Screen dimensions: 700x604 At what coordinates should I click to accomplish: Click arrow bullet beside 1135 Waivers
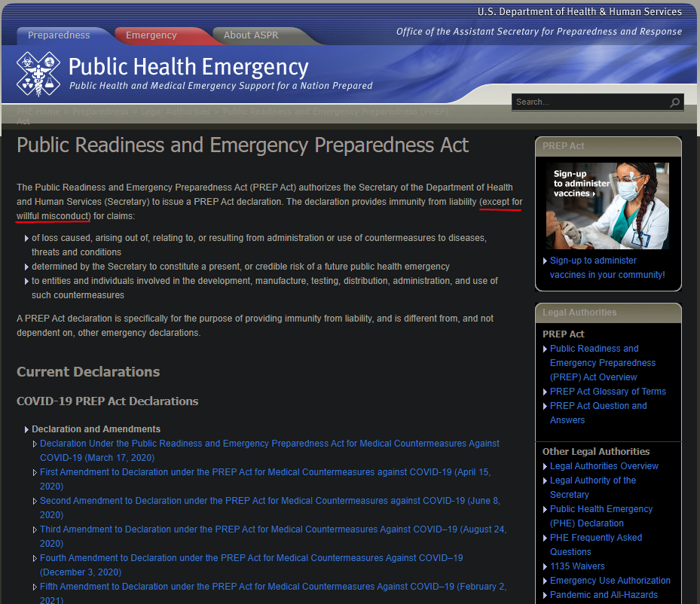point(545,567)
